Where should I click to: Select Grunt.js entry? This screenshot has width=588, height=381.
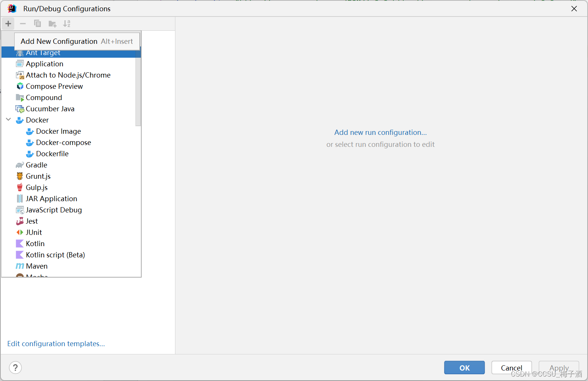(x=71, y=176)
